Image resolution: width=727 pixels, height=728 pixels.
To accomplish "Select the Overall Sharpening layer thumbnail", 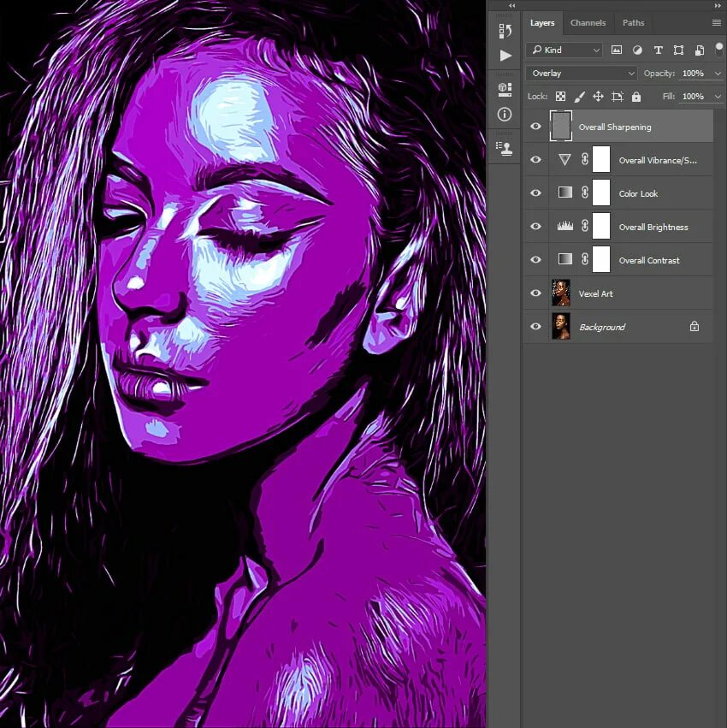I will pos(561,126).
